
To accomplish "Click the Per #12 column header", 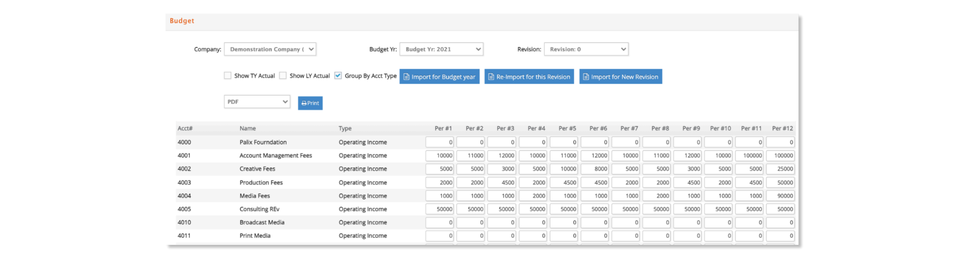I will tap(783, 129).
